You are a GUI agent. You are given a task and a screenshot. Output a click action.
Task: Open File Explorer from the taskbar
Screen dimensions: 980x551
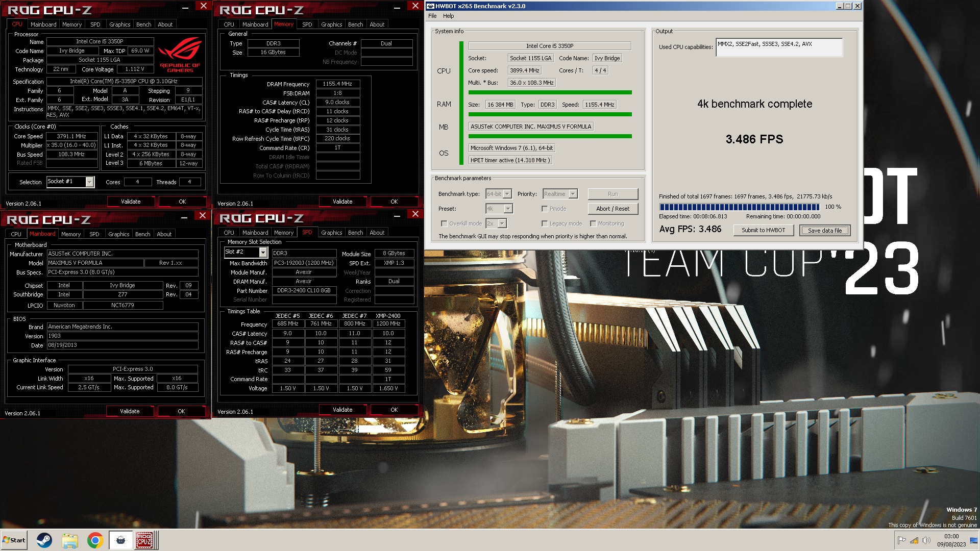coord(70,540)
